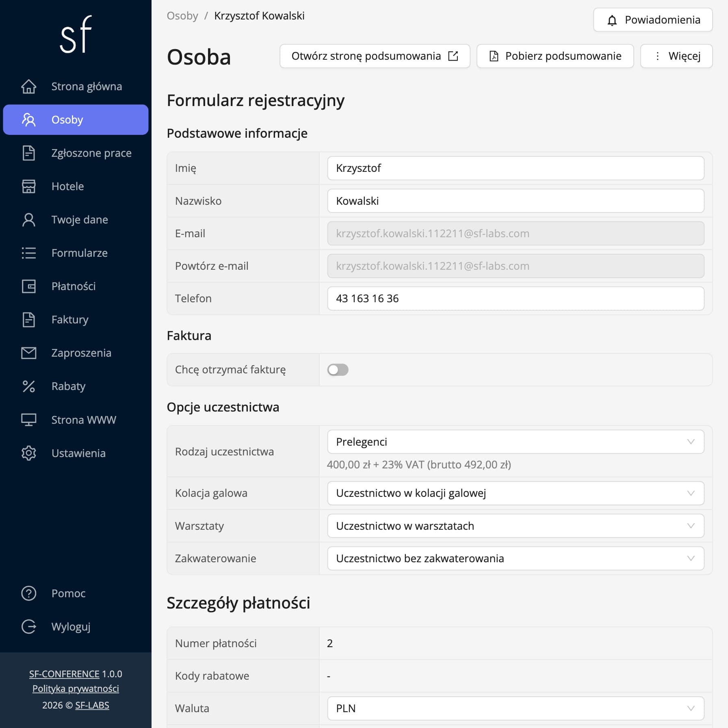Click the percent icon next to Rabaty

[x=29, y=386]
